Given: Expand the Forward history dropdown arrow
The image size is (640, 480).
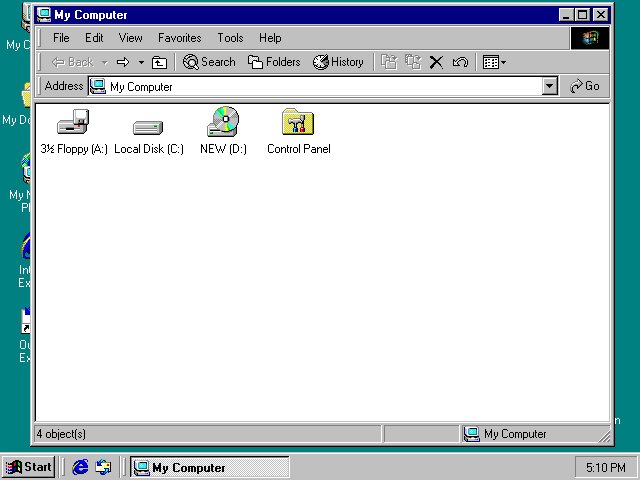Looking at the screenshot, I should pyautogui.click(x=141, y=62).
